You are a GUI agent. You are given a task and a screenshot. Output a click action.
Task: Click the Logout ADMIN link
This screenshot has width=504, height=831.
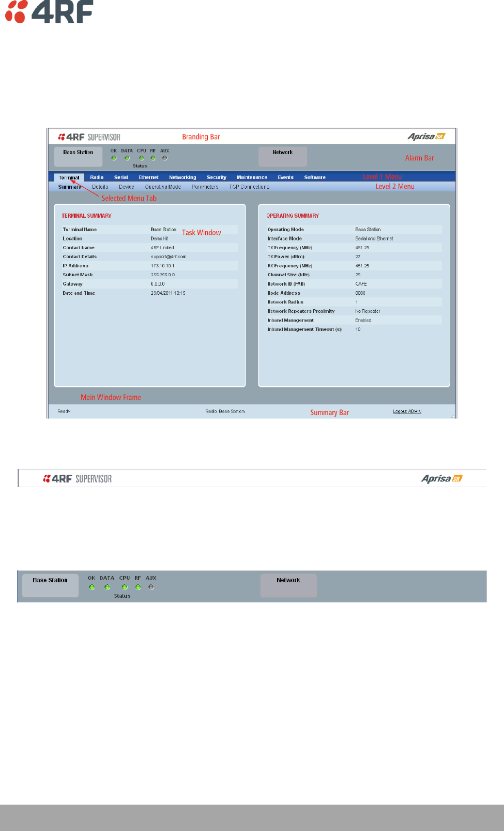click(x=407, y=412)
